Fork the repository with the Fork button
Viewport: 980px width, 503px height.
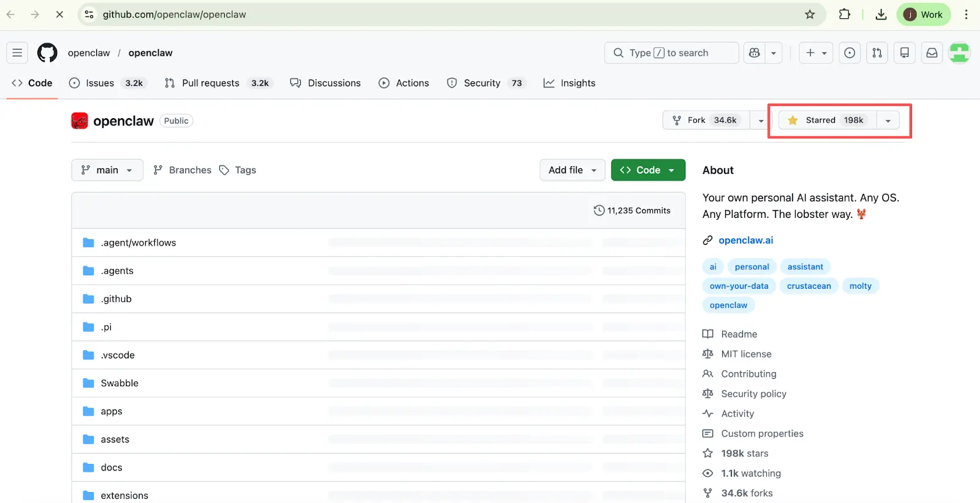pyautogui.click(x=706, y=121)
